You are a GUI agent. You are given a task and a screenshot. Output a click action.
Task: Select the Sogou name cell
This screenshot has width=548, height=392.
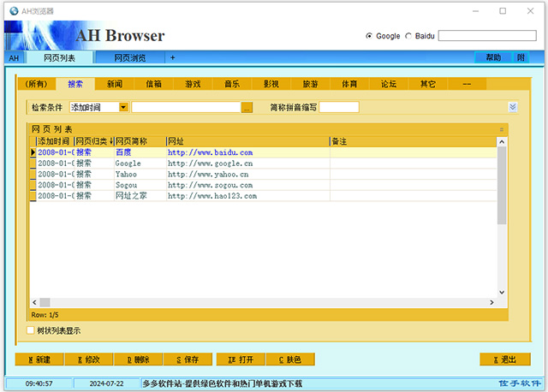click(140, 185)
